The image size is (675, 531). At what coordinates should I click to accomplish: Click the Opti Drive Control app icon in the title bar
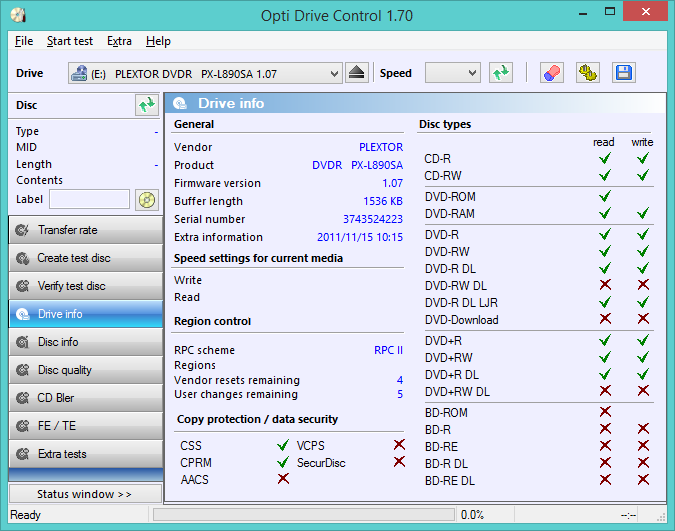click(x=19, y=15)
